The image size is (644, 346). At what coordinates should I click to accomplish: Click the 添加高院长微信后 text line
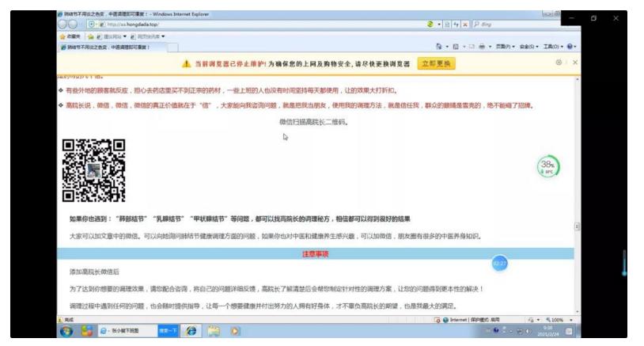click(x=94, y=272)
